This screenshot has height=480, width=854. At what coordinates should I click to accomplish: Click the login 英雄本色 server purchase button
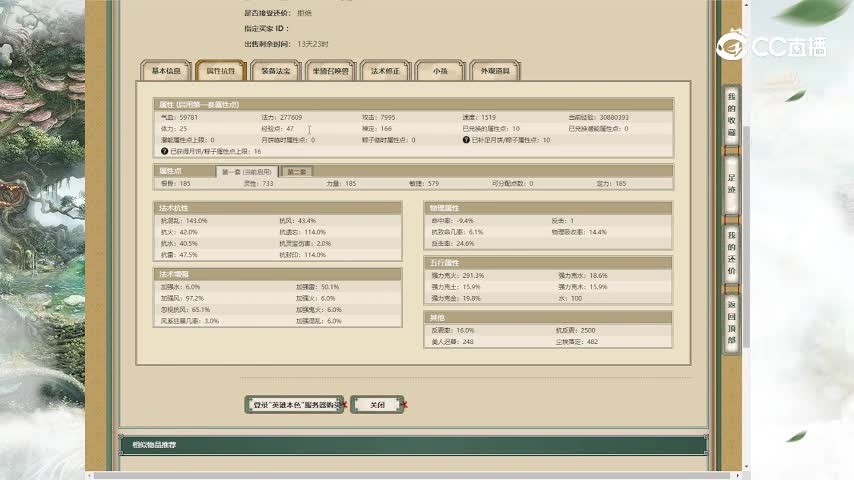point(294,405)
